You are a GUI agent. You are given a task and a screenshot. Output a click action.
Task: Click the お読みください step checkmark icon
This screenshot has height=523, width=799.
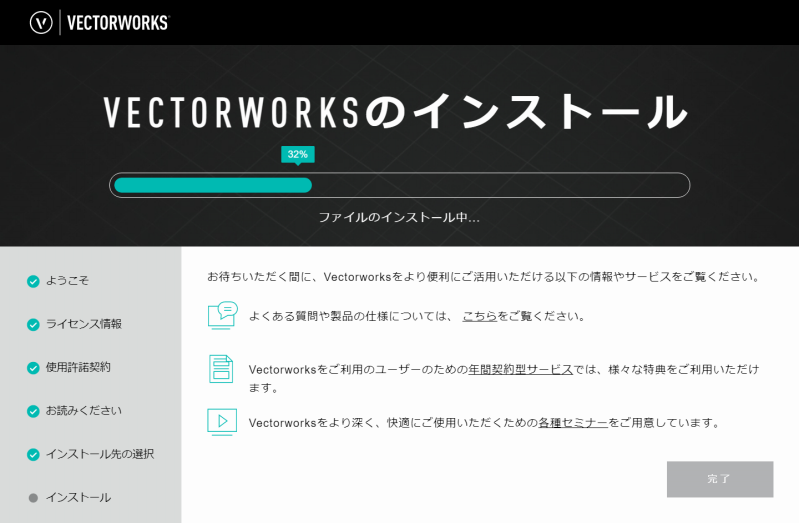tap(33, 411)
